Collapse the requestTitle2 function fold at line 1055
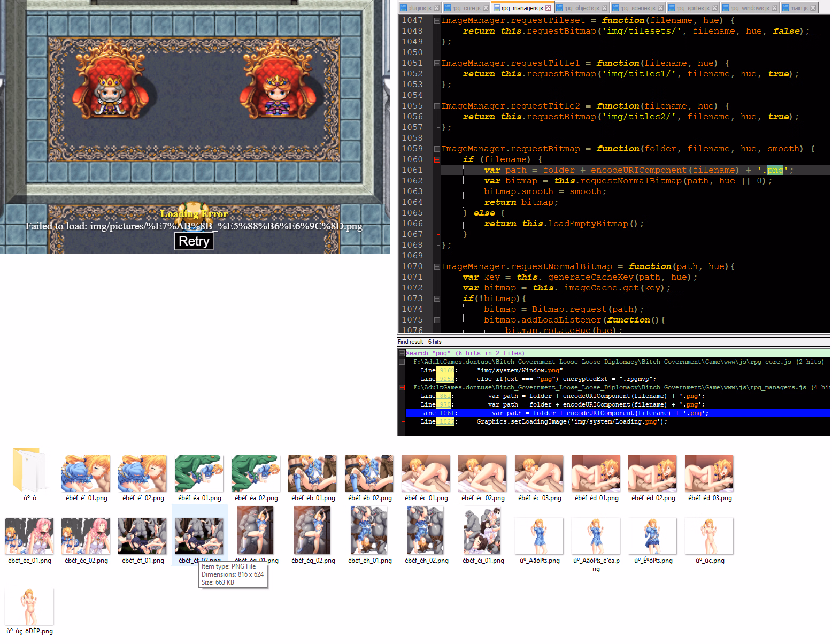Screen dimensions: 832x644 click(x=437, y=106)
